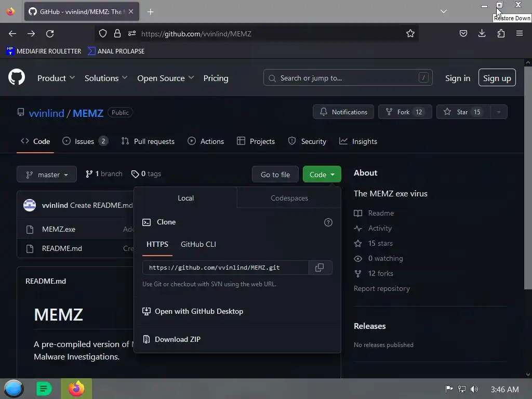Open the 0 tags link

click(146, 174)
